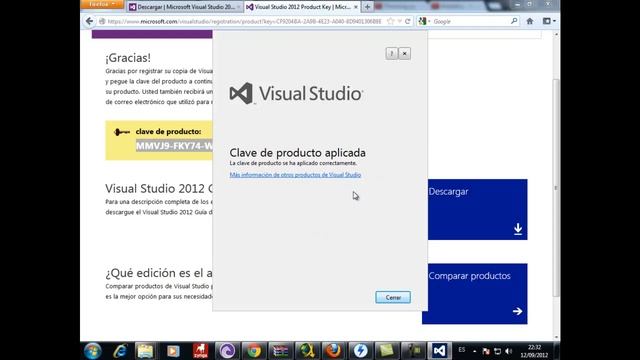640x360 pixels.
Task: Open the network tray icon
Action: point(497,351)
